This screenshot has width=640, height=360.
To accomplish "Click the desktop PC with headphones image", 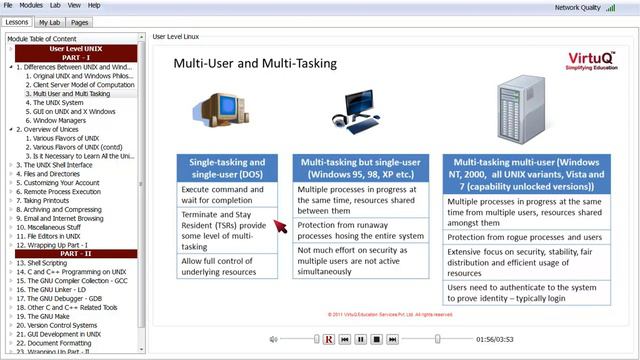I will 356,111.
